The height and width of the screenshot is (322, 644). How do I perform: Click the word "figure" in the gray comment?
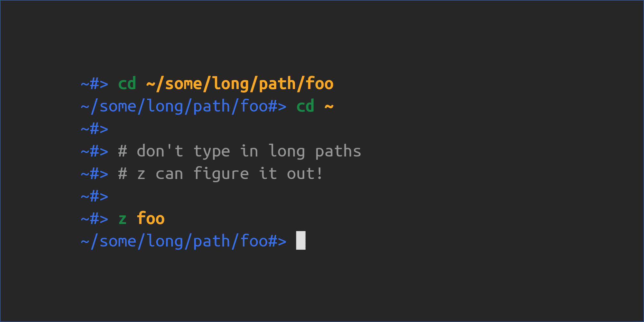coord(221,174)
